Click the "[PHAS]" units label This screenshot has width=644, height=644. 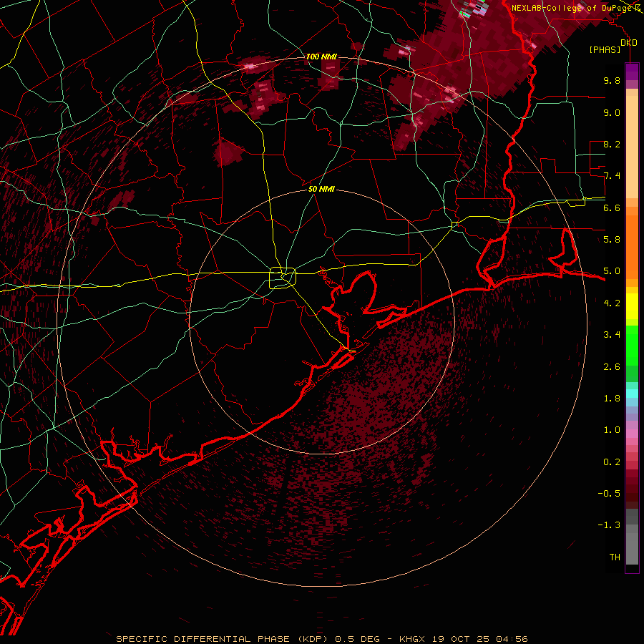[605, 49]
